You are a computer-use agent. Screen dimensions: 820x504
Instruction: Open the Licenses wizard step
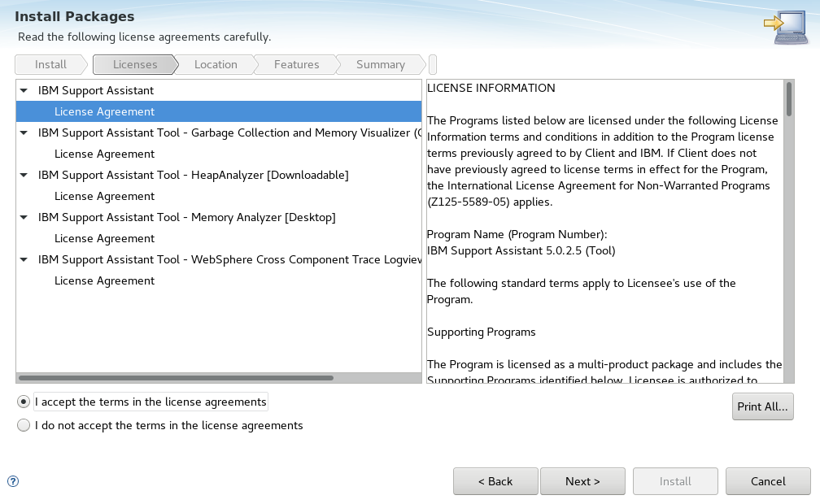click(135, 64)
